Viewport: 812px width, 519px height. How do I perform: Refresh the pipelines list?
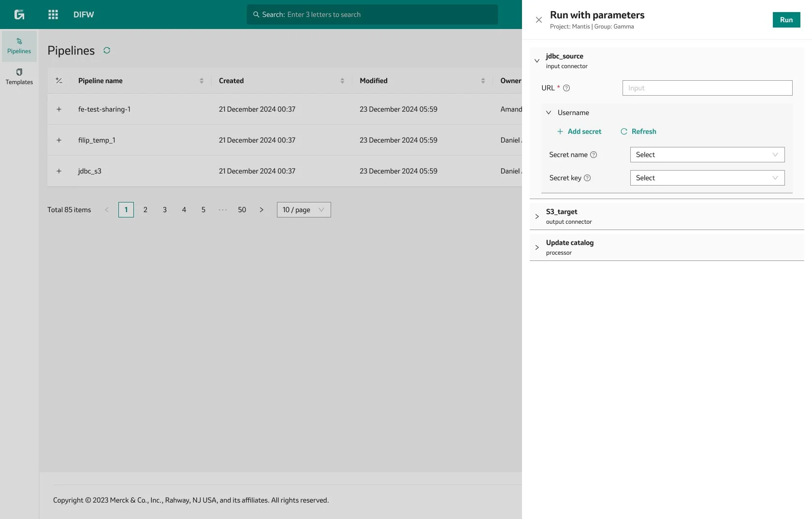(107, 50)
